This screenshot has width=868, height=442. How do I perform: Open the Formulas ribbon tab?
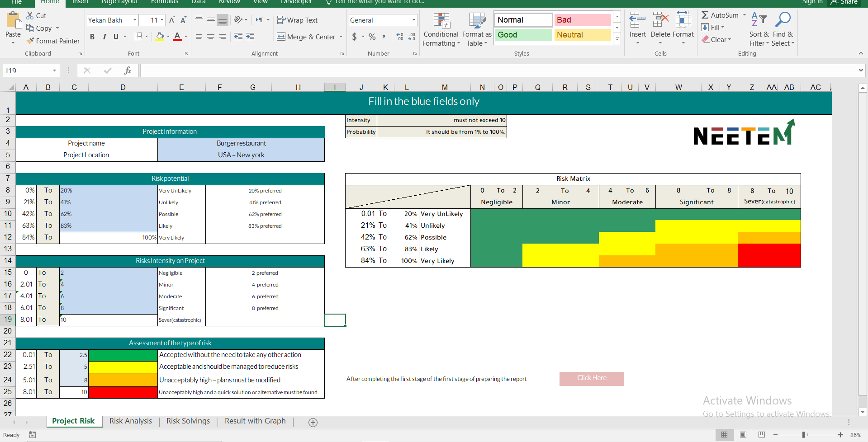164,2
